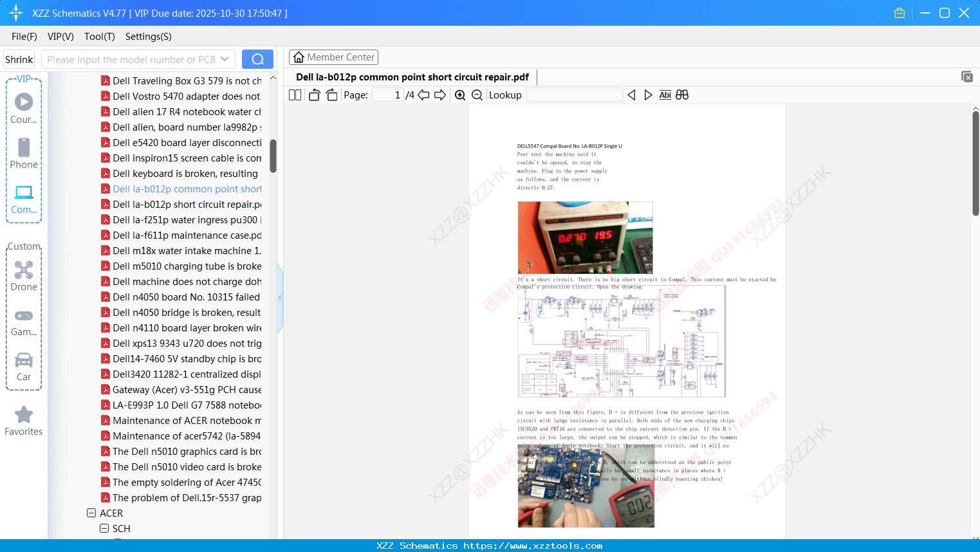Image resolution: width=980 pixels, height=552 pixels.
Task: Open the Game console category
Action: 24,322
